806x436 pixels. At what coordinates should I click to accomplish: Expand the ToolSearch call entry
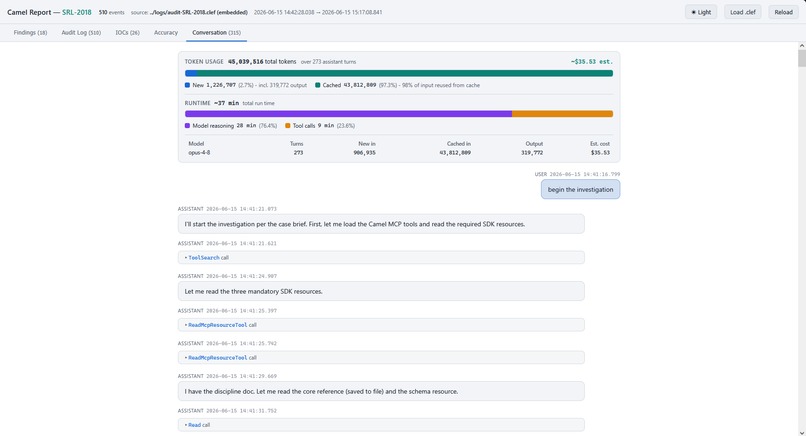click(x=381, y=258)
